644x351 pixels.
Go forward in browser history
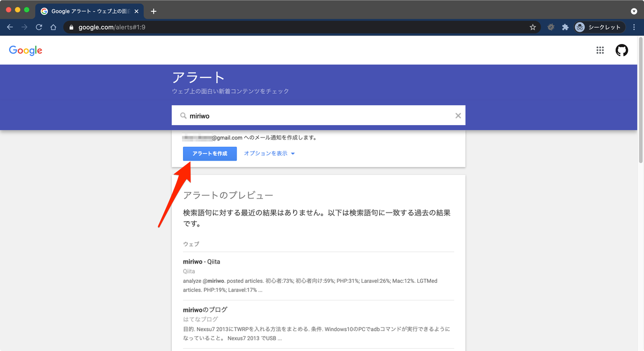pyautogui.click(x=24, y=27)
